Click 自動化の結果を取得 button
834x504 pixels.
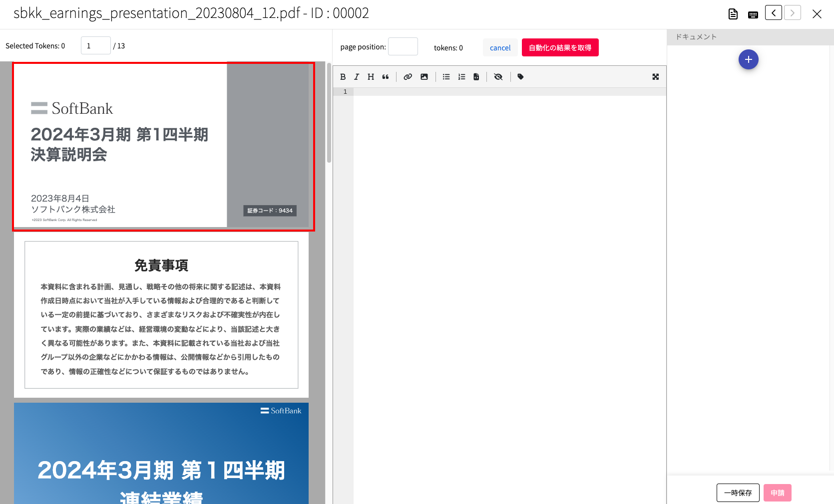(x=560, y=47)
